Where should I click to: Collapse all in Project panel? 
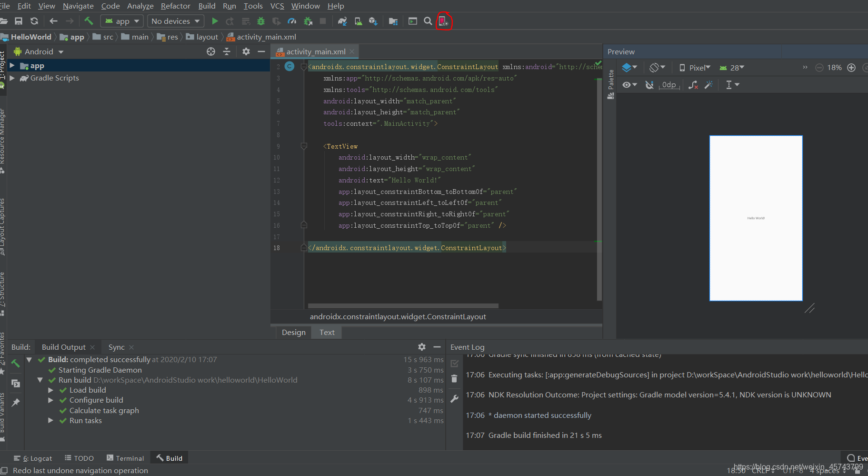pyautogui.click(x=227, y=51)
